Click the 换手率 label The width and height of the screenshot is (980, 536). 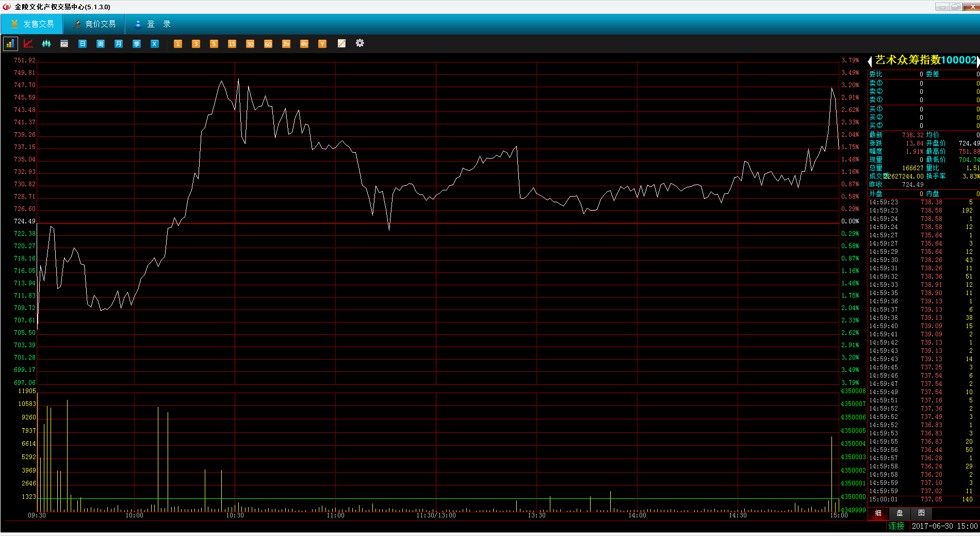coord(936,176)
